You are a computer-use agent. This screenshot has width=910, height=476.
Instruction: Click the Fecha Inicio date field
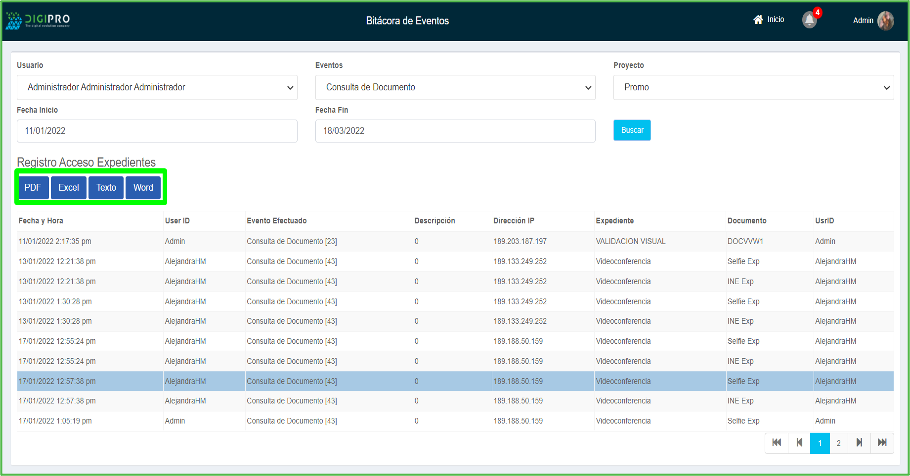[157, 131]
